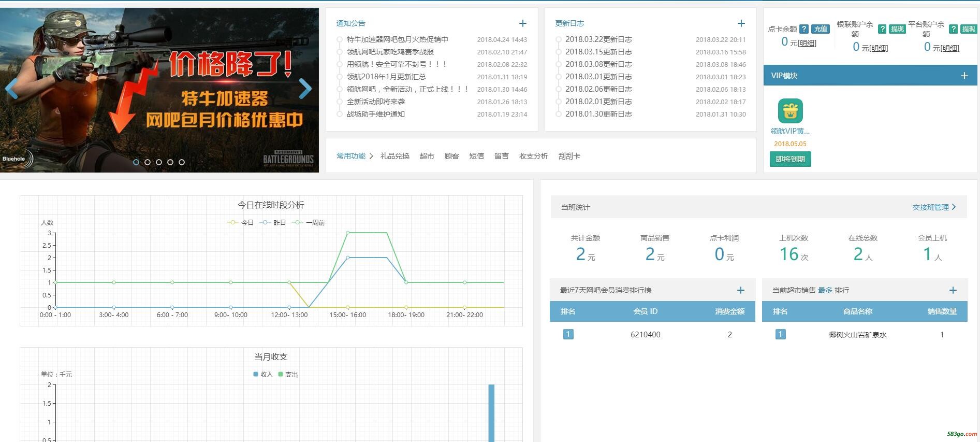The height and width of the screenshot is (442, 980).
Task: Open notice 领航网吧玩家吃鸡赛季战报
Action: pos(390,52)
